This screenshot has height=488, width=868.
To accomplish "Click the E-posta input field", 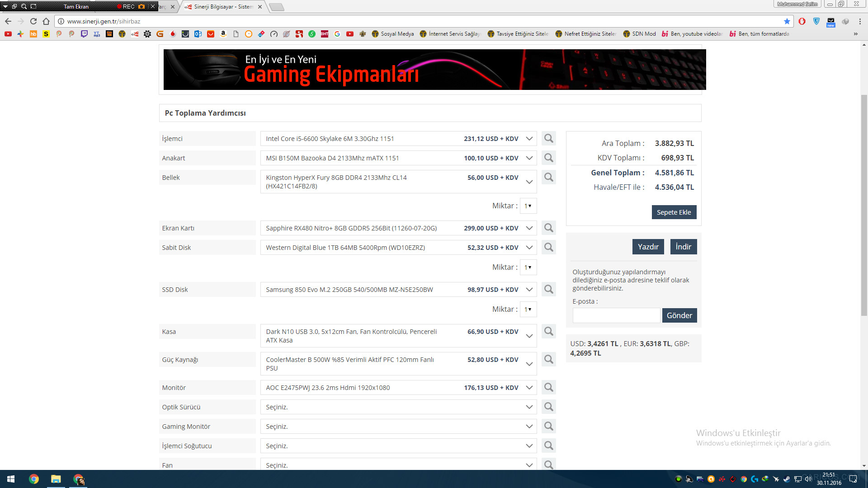I will pyautogui.click(x=616, y=315).
